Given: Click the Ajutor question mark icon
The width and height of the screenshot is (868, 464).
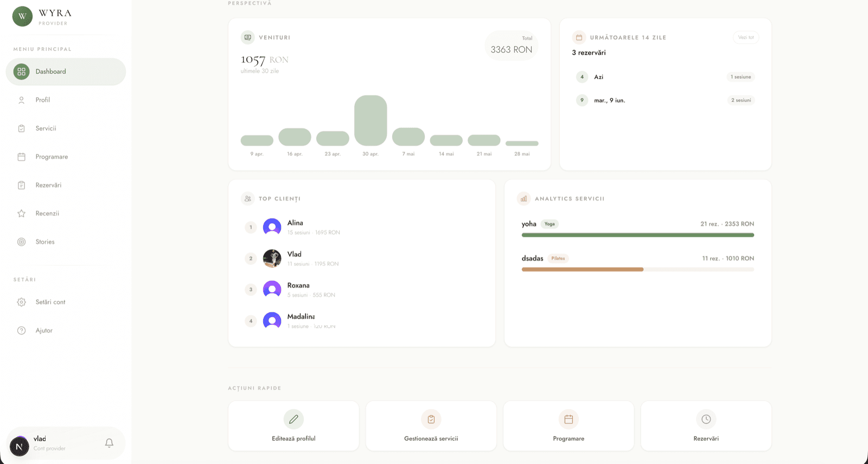Looking at the screenshot, I should [x=22, y=331].
